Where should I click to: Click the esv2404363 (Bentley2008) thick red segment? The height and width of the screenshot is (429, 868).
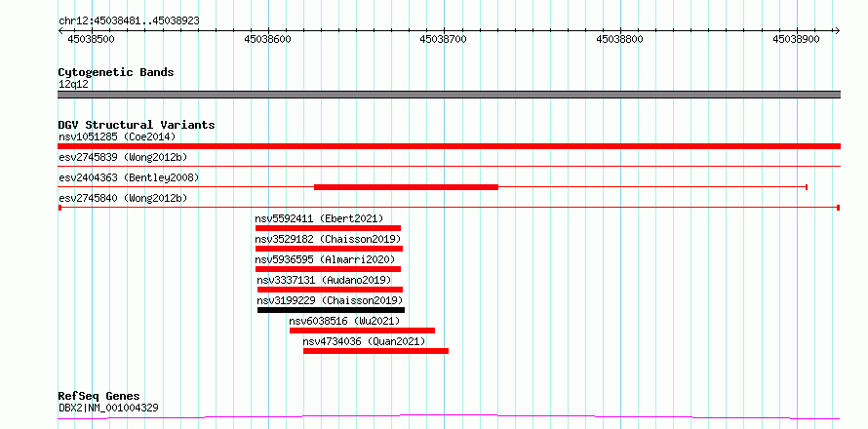[407, 187]
